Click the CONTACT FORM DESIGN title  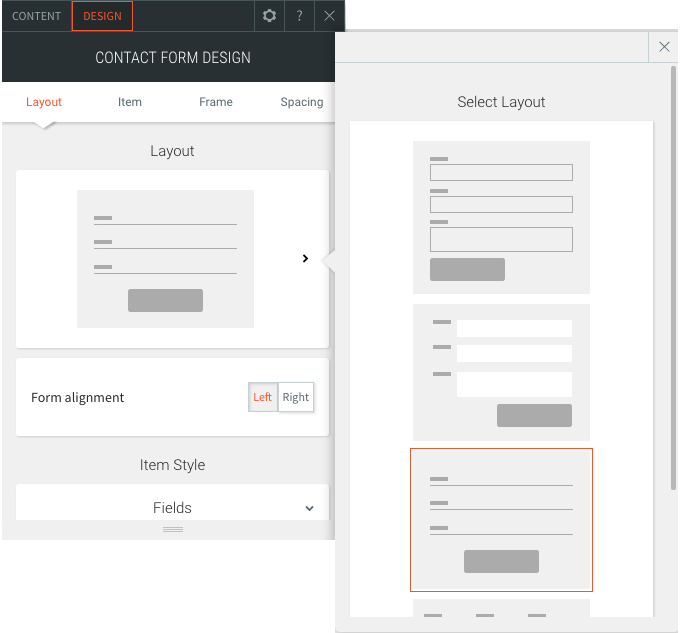coord(173,58)
